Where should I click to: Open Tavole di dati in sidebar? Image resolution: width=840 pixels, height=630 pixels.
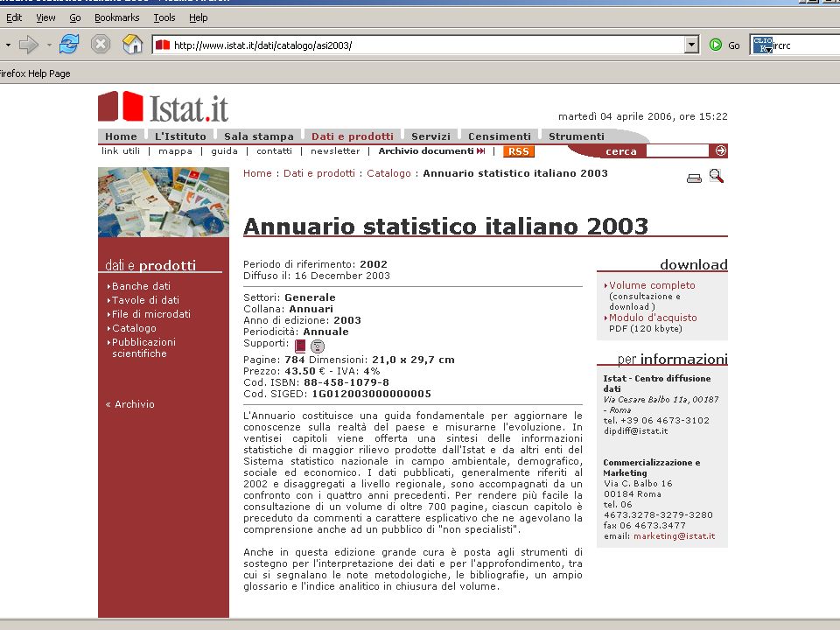(x=145, y=300)
